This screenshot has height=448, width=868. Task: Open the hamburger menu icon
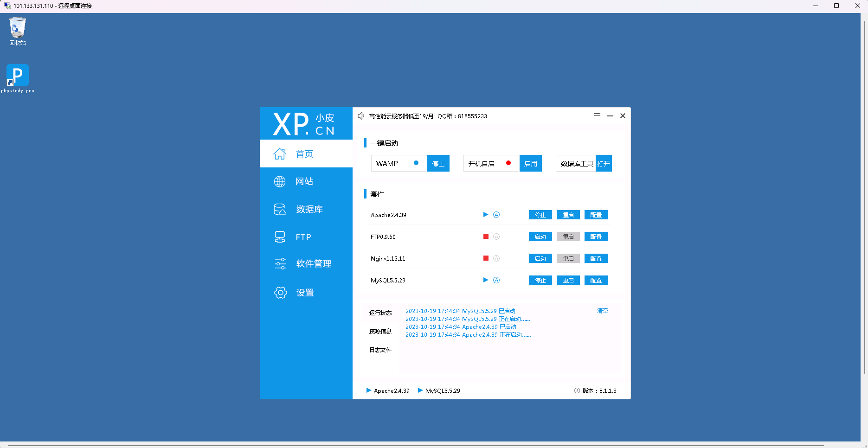pos(597,116)
